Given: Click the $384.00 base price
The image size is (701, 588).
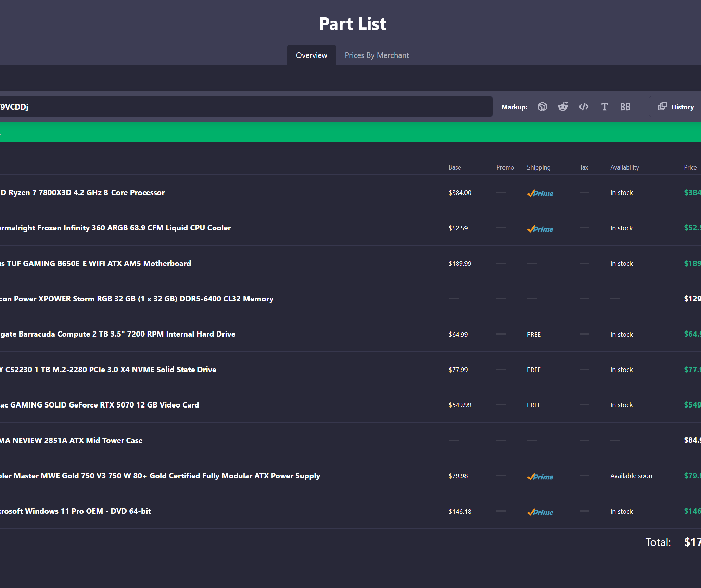Looking at the screenshot, I should tap(460, 193).
